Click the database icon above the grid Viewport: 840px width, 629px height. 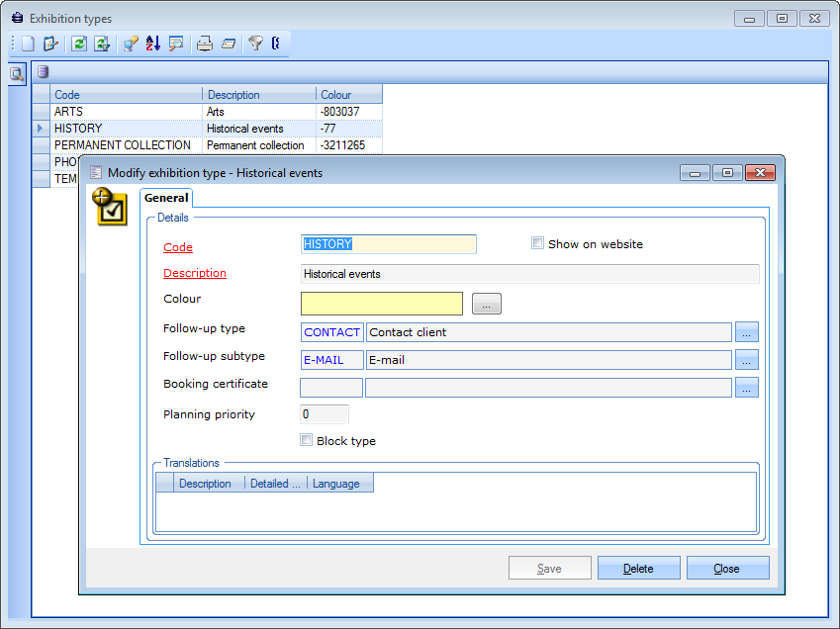coord(43,71)
